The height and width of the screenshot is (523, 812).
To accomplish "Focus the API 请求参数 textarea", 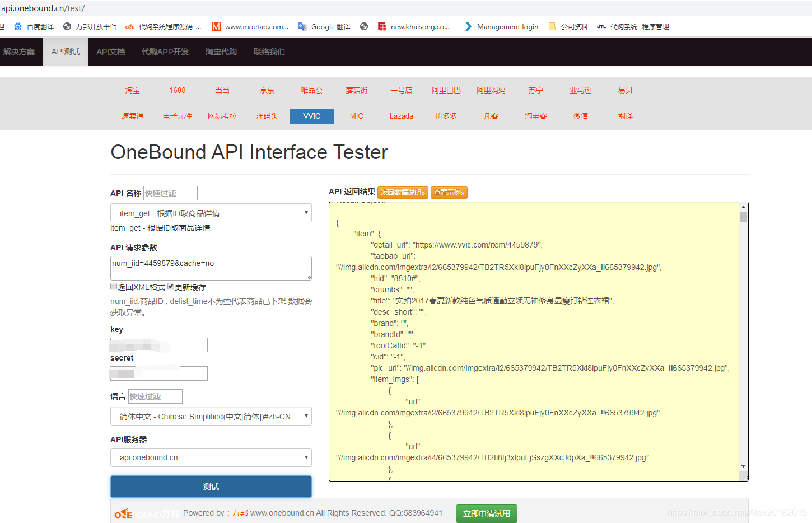I will (x=211, y=268).
